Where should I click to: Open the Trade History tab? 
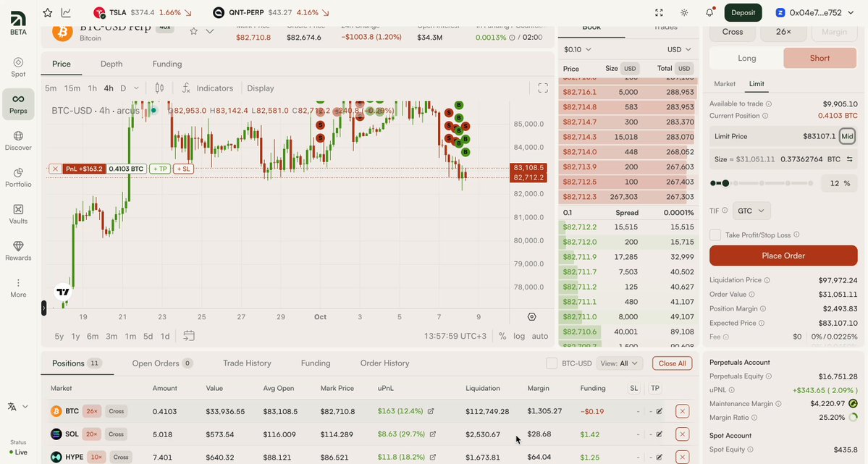[x=247, y=363]
